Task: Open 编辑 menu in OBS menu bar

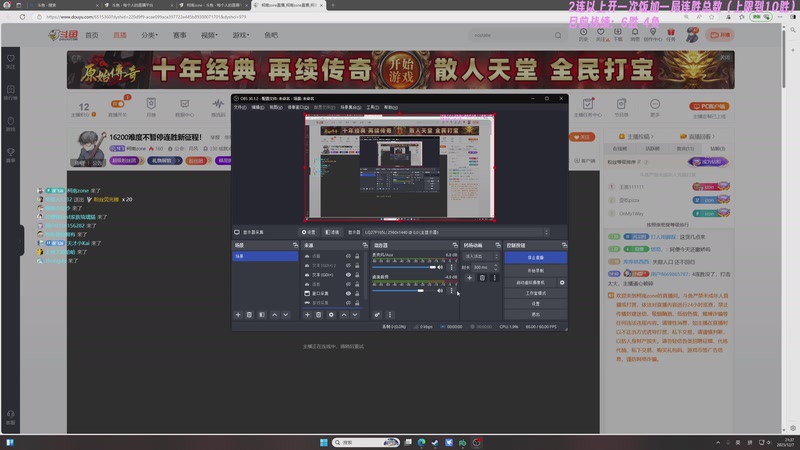Action: [x=258, y=108]
